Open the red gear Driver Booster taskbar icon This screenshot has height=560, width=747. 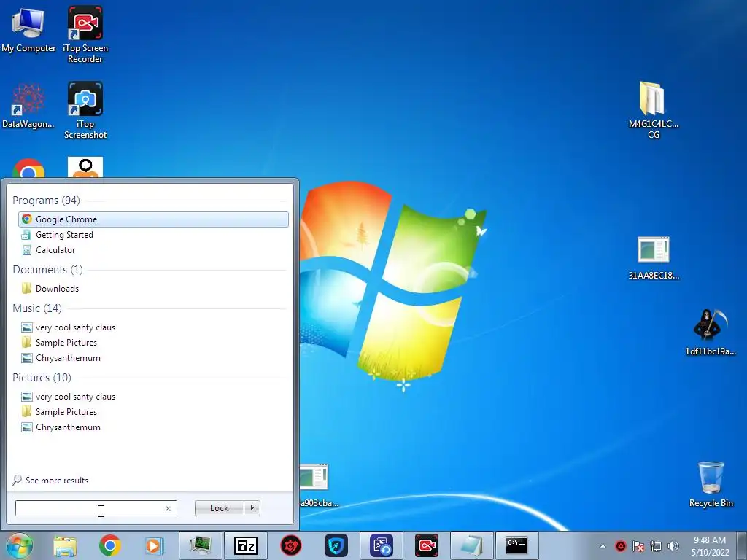[291, 545]
